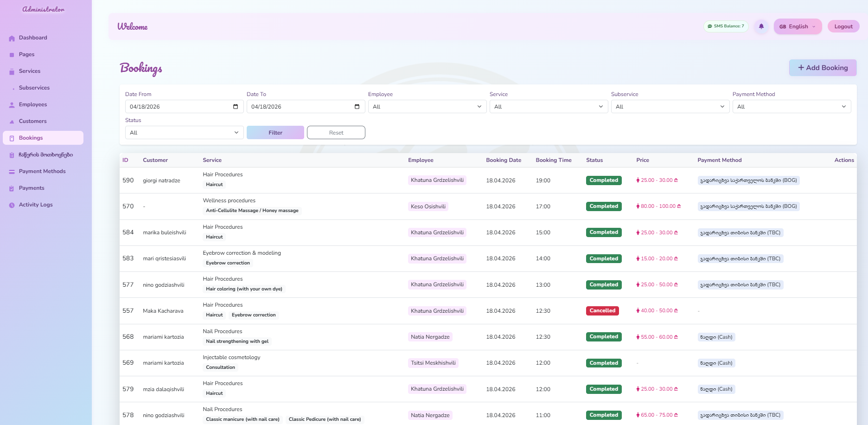Click the Classic Pedicure (with nail care) tag
This screenshot has height=425, width=868.
[325, 419]
